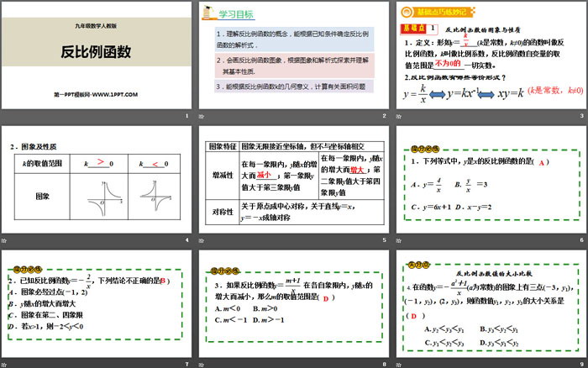Click the animation star icon under slide 7

point(3,365)
